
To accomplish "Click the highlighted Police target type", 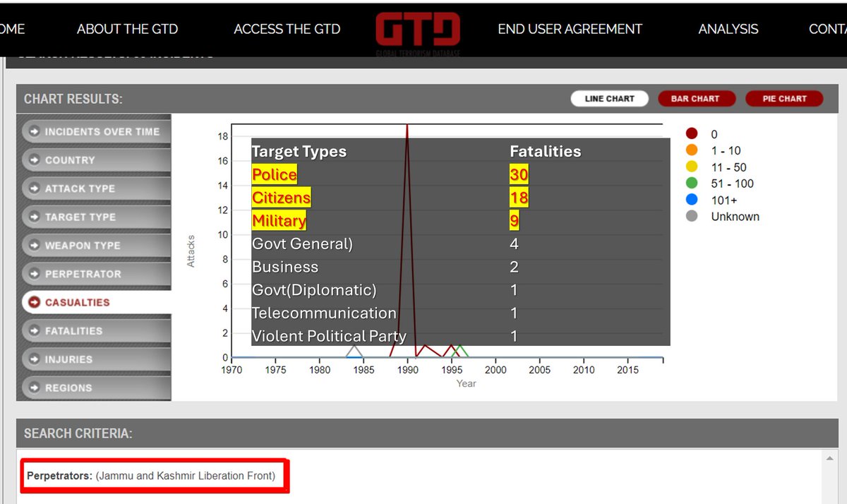I will [x=275, y=174].
